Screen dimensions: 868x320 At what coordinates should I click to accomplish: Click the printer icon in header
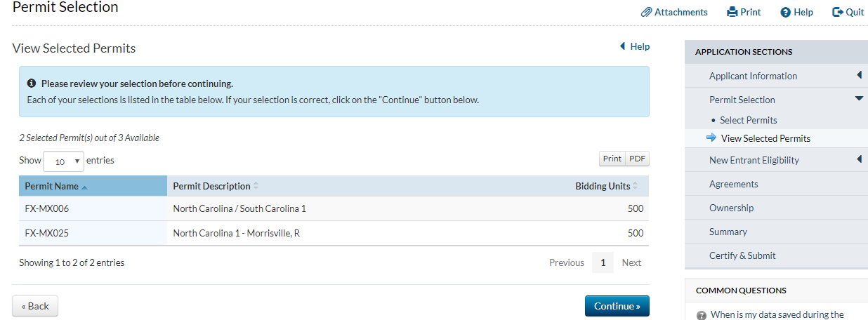click(732, 12)
